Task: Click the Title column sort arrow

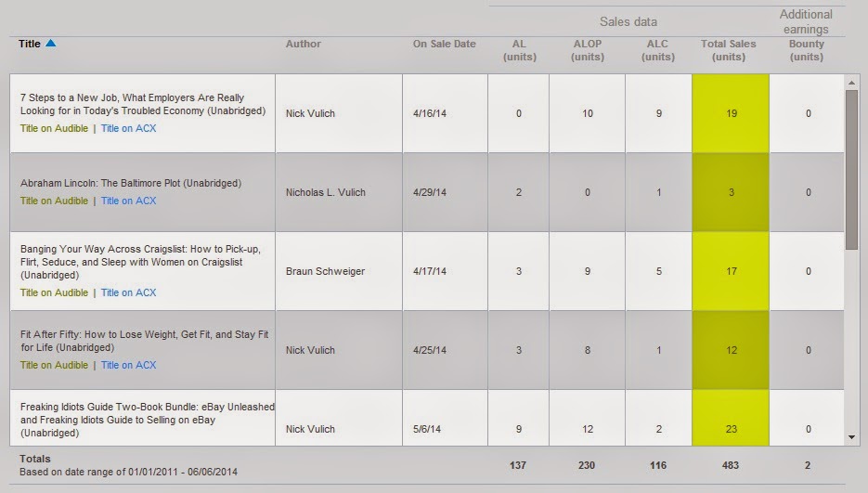Action: coord(51,44)
